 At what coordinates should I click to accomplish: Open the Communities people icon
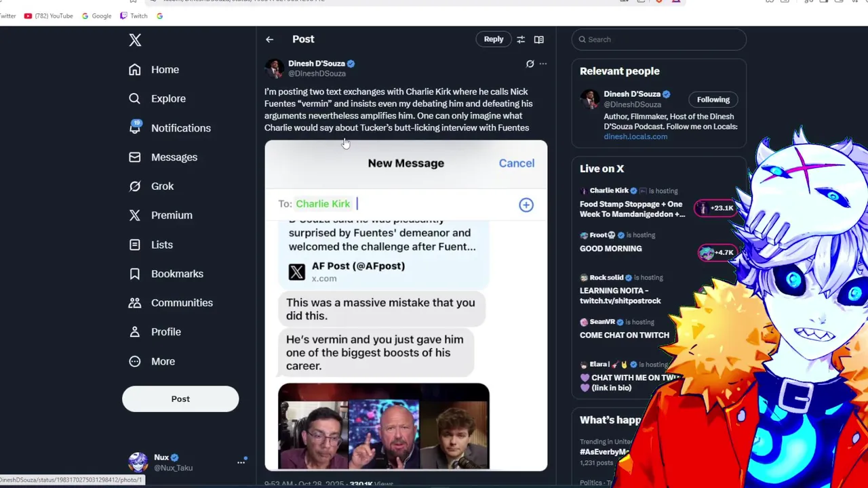coord(135,303)
